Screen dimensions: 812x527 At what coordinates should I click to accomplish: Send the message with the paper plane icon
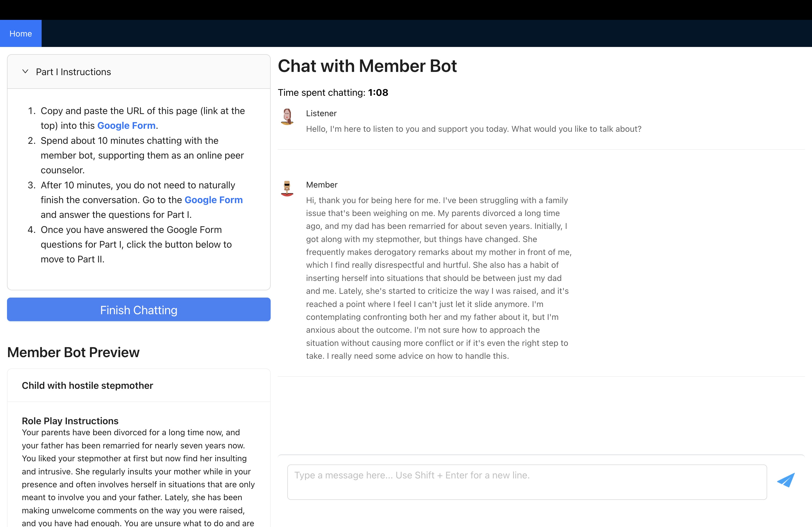(786, 480)
